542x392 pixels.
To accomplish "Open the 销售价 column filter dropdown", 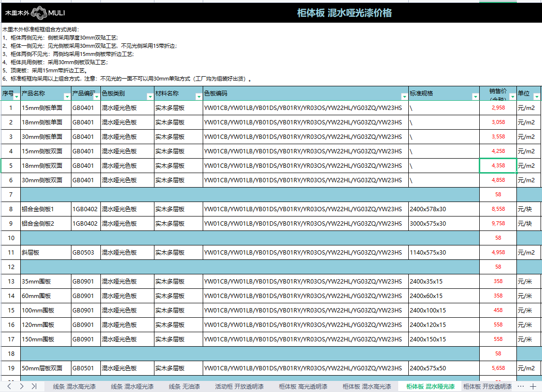I will 512,96.
